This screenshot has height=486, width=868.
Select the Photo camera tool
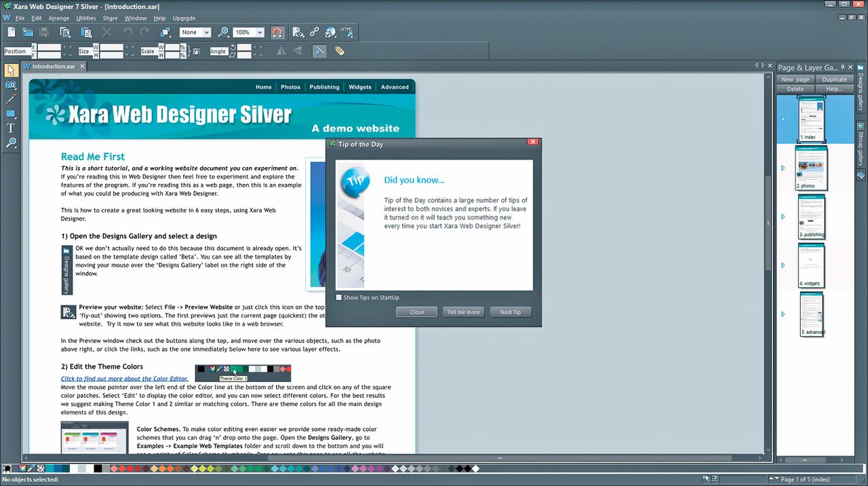click(11, 85)
